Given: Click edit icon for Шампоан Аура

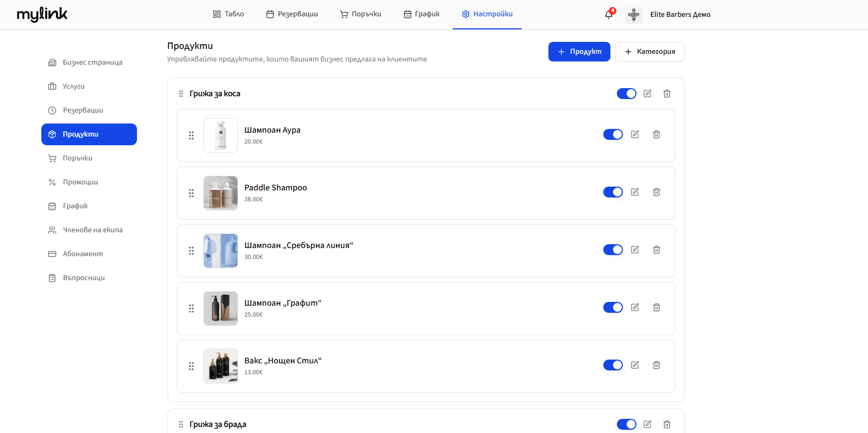Looking at the screenshot, I should coord(635,134).
